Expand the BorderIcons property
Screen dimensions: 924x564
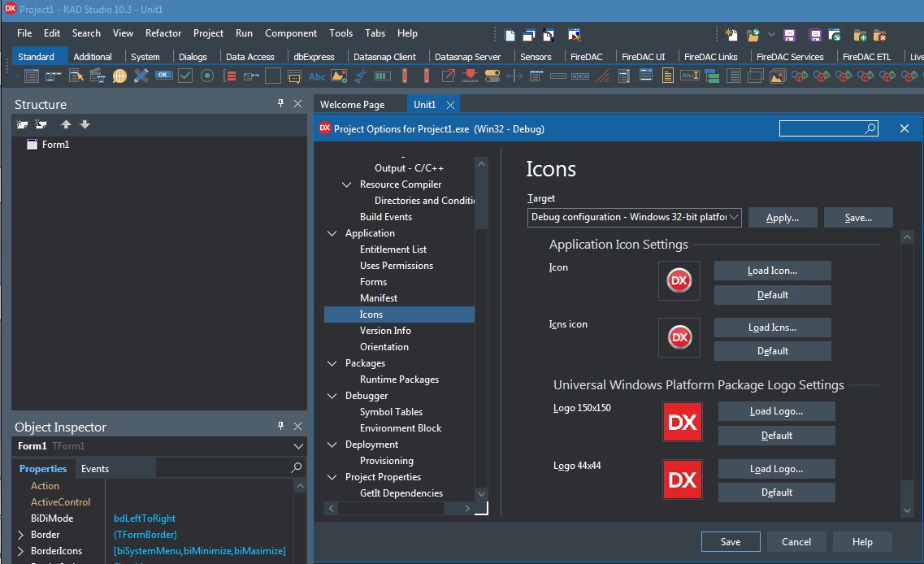pyautogui.click(x=20, y=551)
